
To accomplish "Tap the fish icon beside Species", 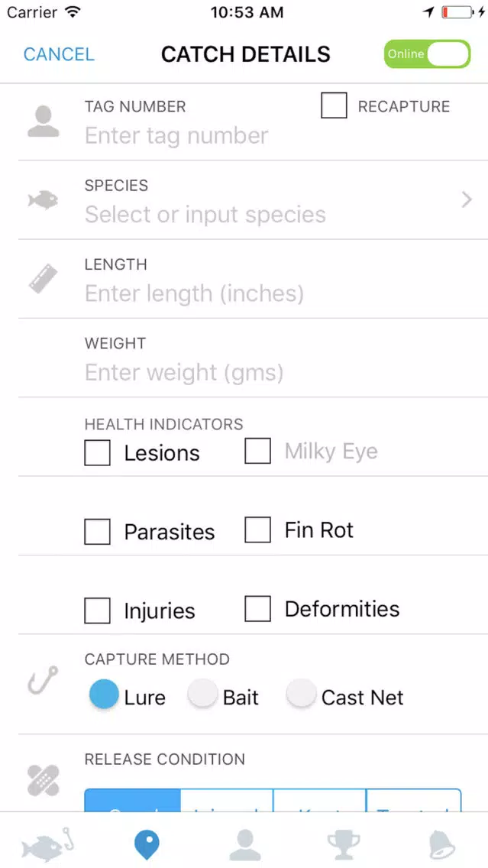I will 44,200.
